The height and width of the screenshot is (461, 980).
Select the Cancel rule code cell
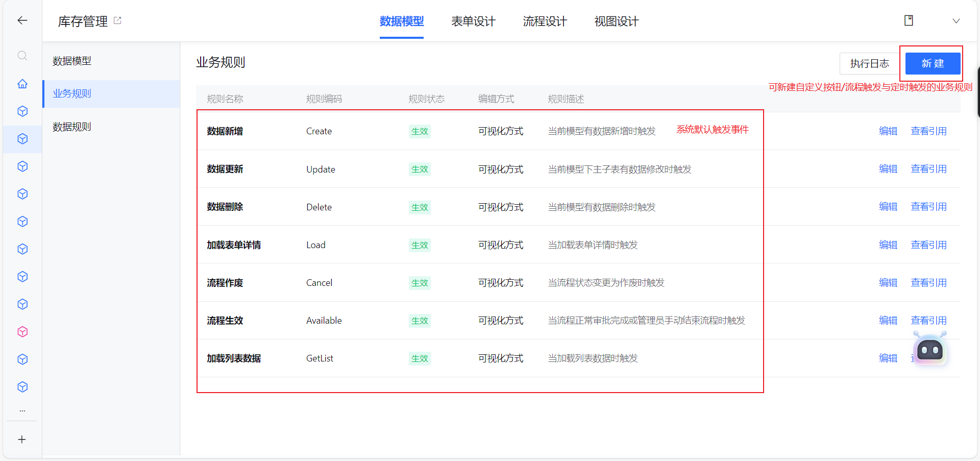[x=319, y=283]
